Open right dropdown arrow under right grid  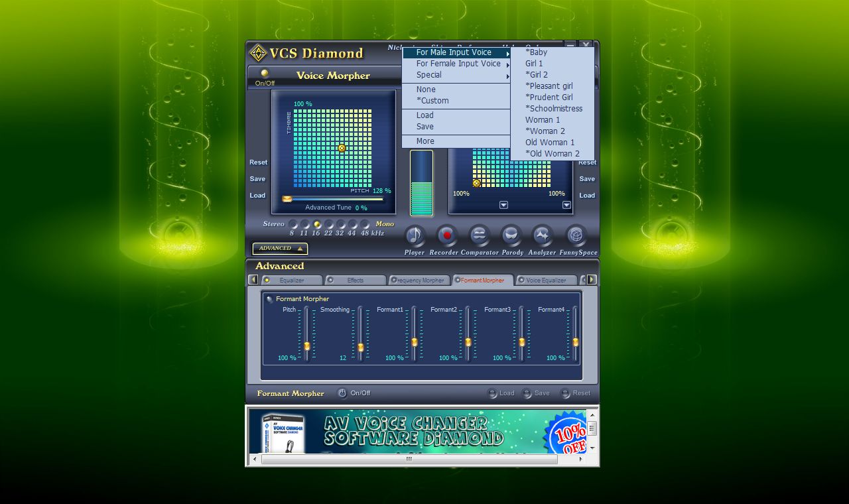point(567,205)
